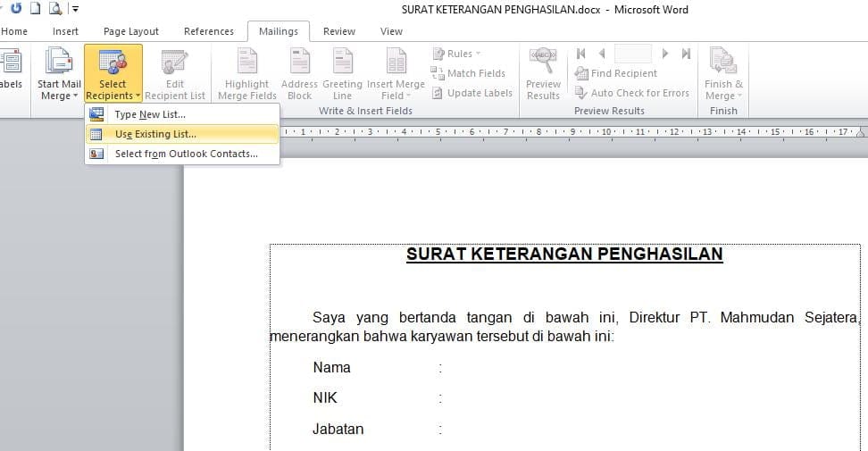Open the Rules dropdown
Screen dimensions: 868x451
(458, 54)
